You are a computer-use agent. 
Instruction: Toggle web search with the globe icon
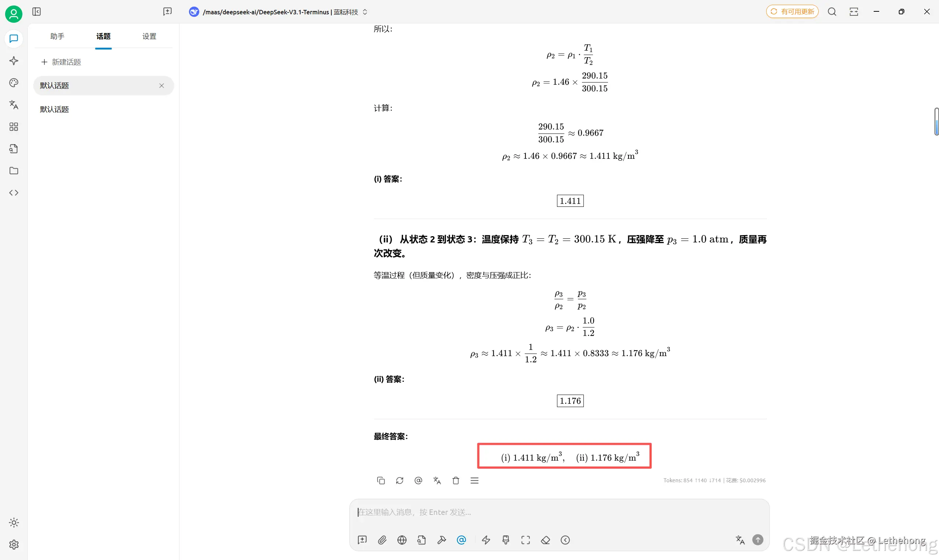click(402, 540)
